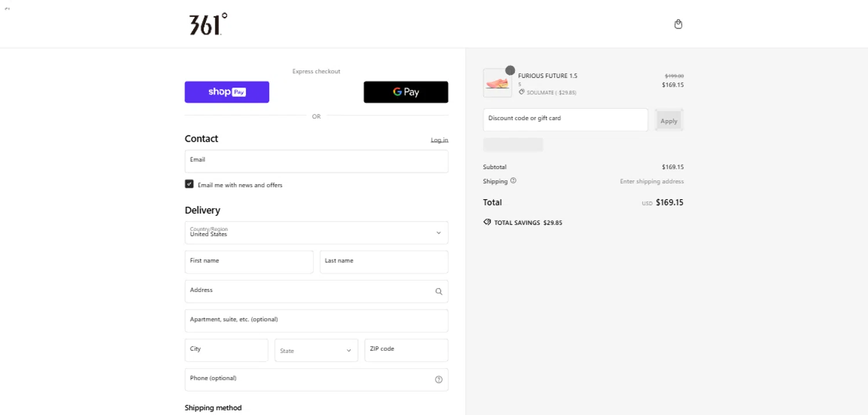This screenshot has width=868, height=415.
Task: Click the Furious Future 1.5 shoe thumbnail
Action: click(x=498, y=83)
